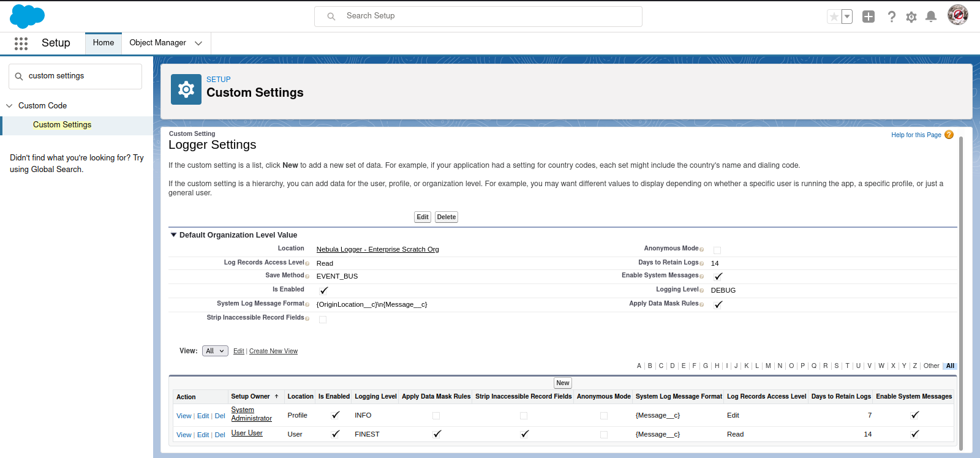Image resolution: width=980 pixels, height=458 pixels.
Task: Show help for Log Records Access Level
Action: pos(307,263)
